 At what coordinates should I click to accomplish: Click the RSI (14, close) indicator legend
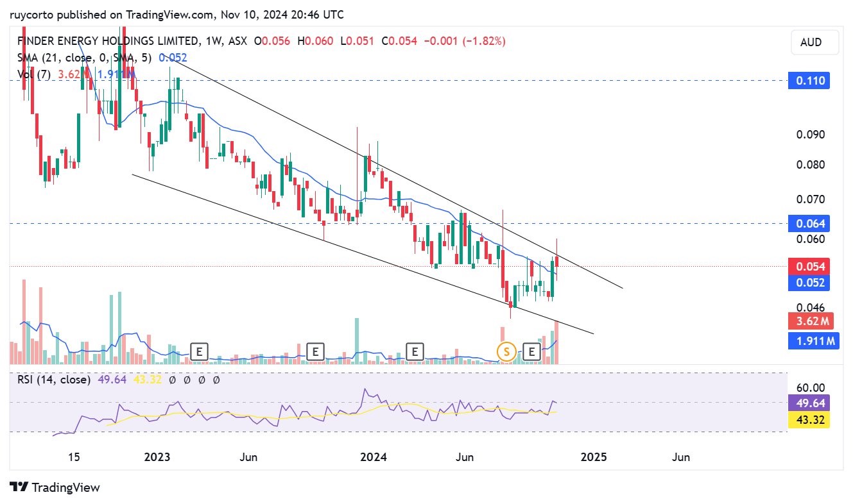[54, 380]
